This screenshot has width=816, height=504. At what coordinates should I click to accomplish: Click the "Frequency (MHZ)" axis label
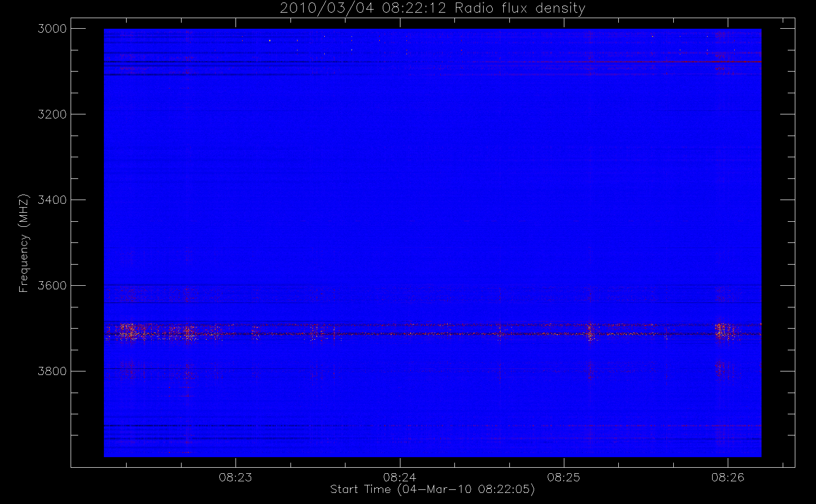point(23,243)
